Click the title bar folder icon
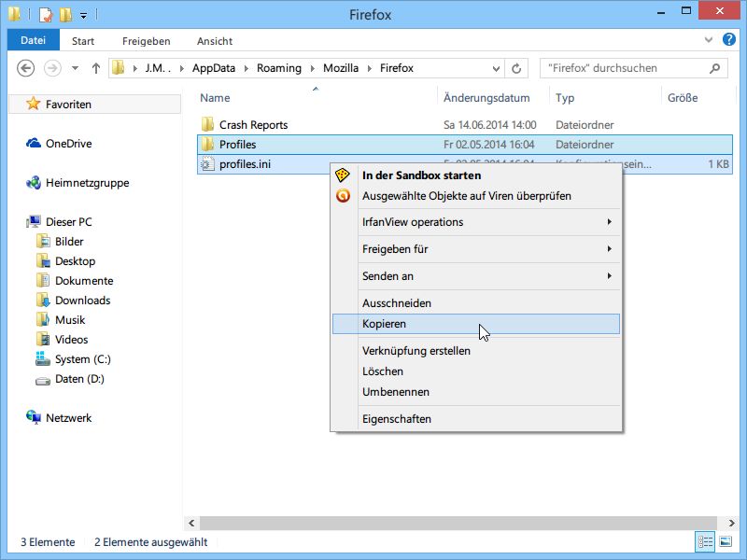The width and height of the screenshot is (747, 560). [14, 14]
